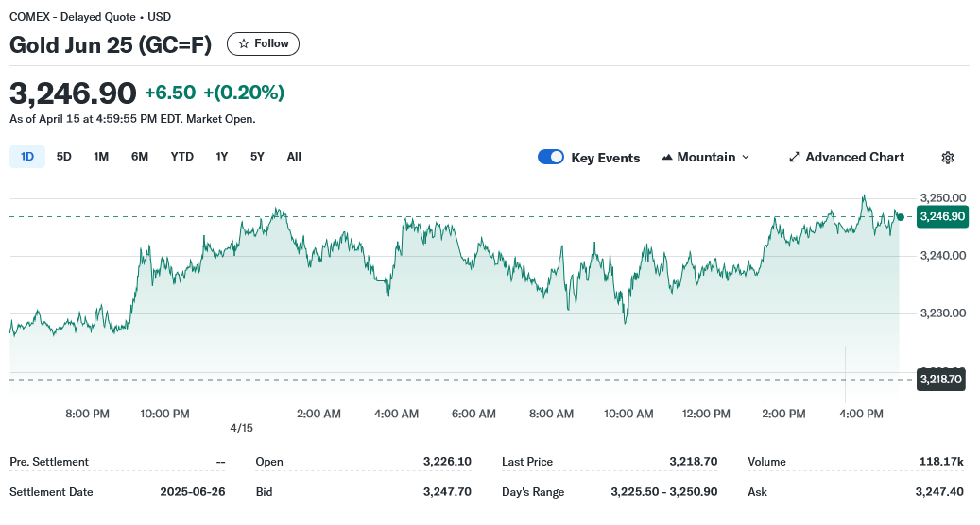Screen dimensions: 980x525
Task: Click the expand arrows icon beside Advanced Chart
Action: pyautogui.click(x=795, y=158)
